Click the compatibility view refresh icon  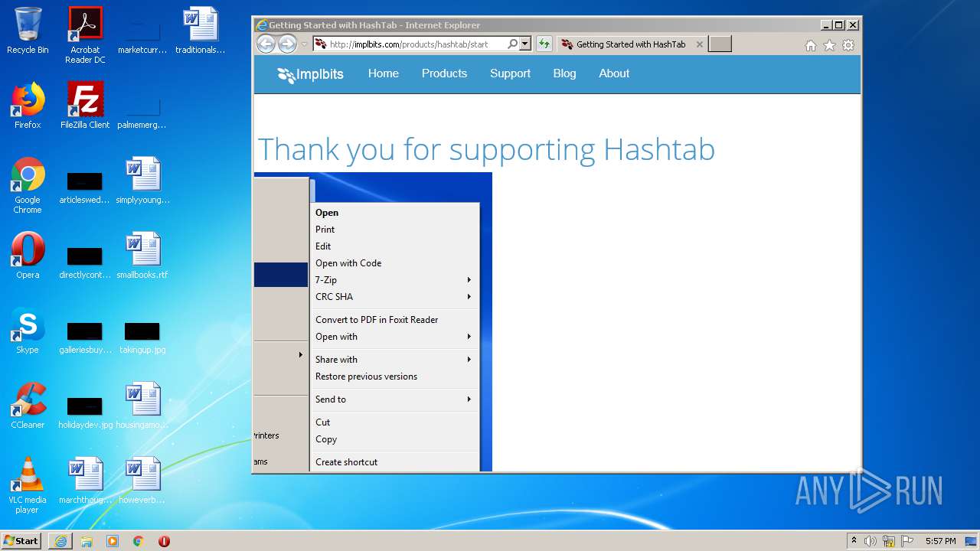[544, 44]
